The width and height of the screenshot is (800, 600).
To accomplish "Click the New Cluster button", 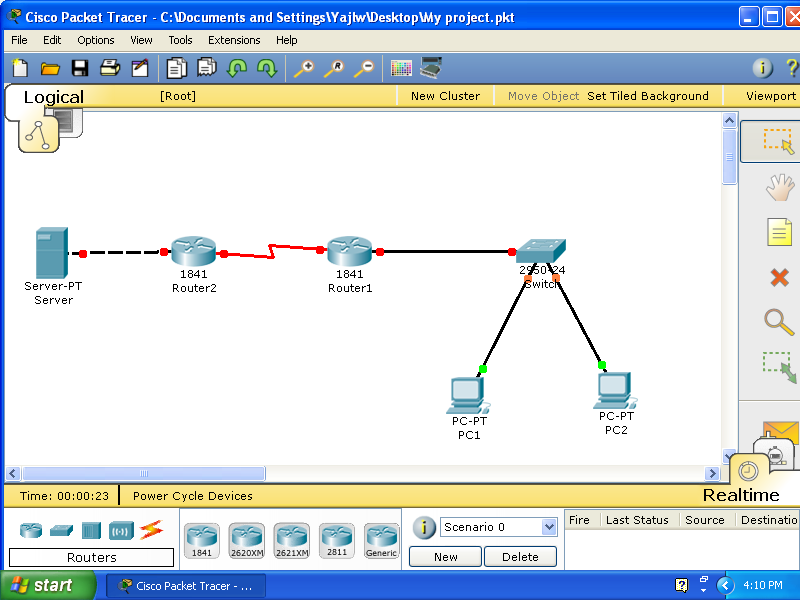I will (x=445, y=96).
